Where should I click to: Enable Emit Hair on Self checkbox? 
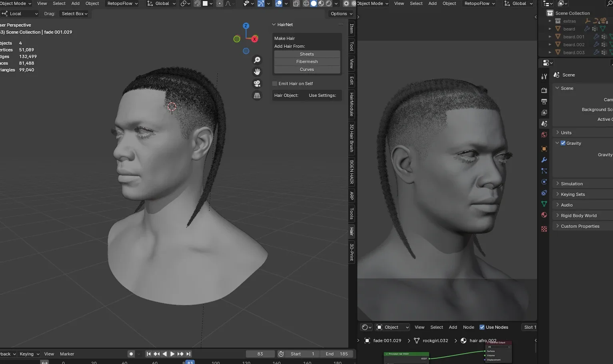(x=275, y=84)
